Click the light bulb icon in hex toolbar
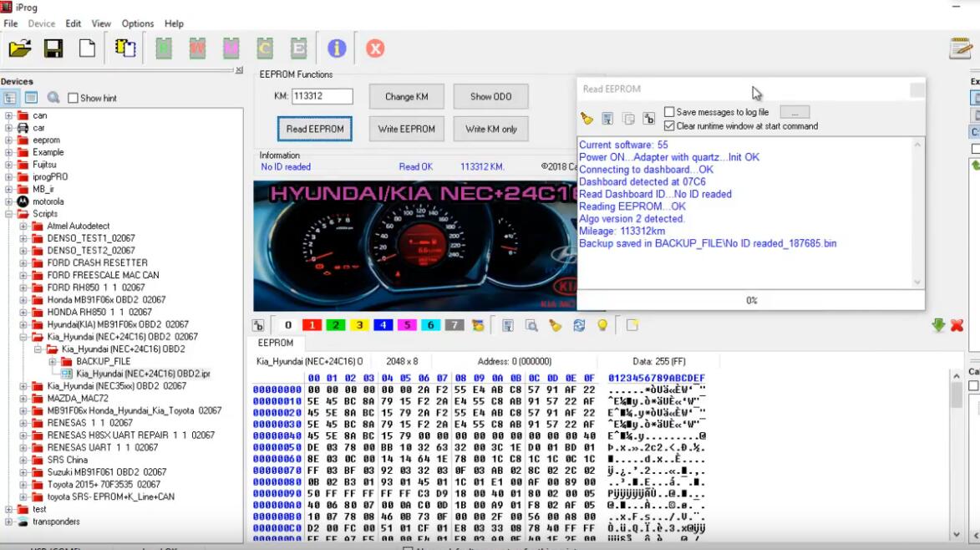 602,325
